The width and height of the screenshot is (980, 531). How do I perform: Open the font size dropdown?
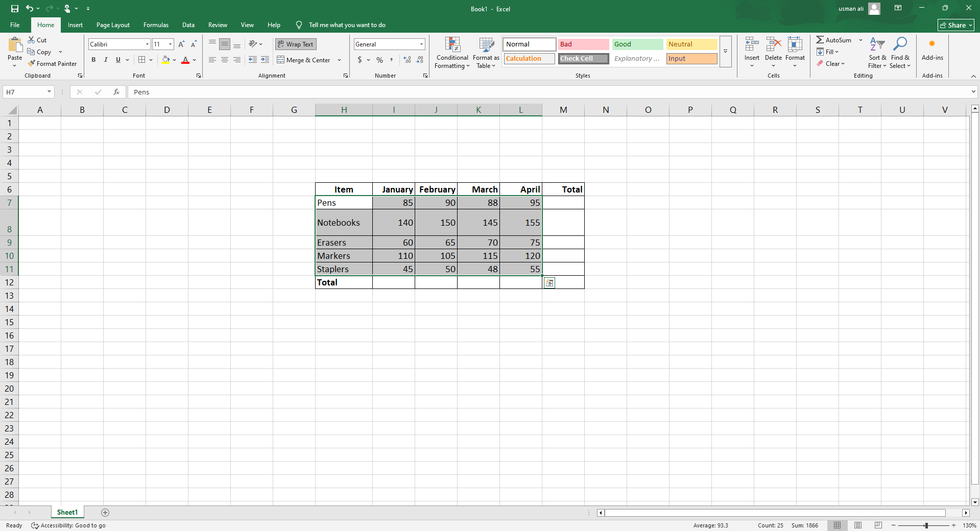pos(170,44)
